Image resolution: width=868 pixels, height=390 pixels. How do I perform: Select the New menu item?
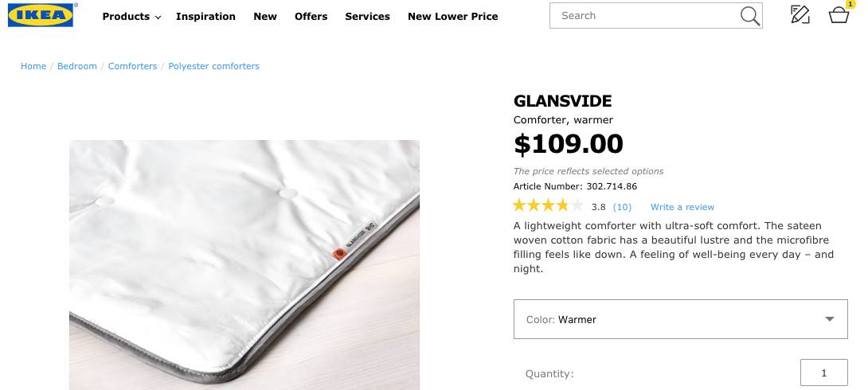[x=265, y=17]
